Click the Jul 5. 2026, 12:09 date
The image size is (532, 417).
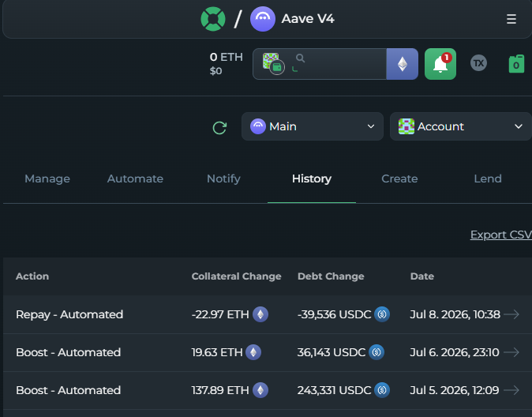(455, 390)
